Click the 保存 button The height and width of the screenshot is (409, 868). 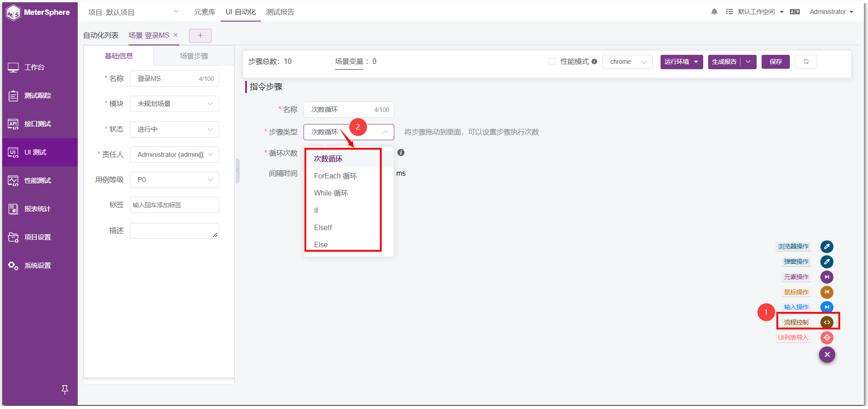coord(775,62)
